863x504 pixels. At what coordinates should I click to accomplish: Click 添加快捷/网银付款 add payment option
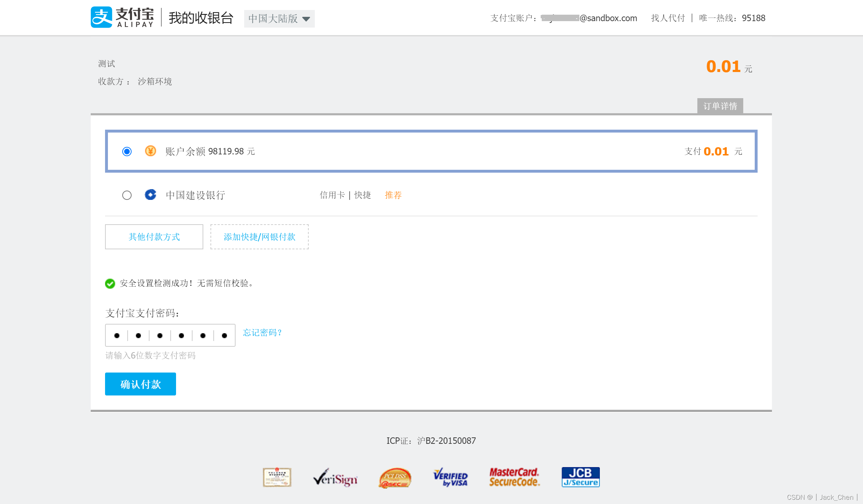tap(260, 237)
